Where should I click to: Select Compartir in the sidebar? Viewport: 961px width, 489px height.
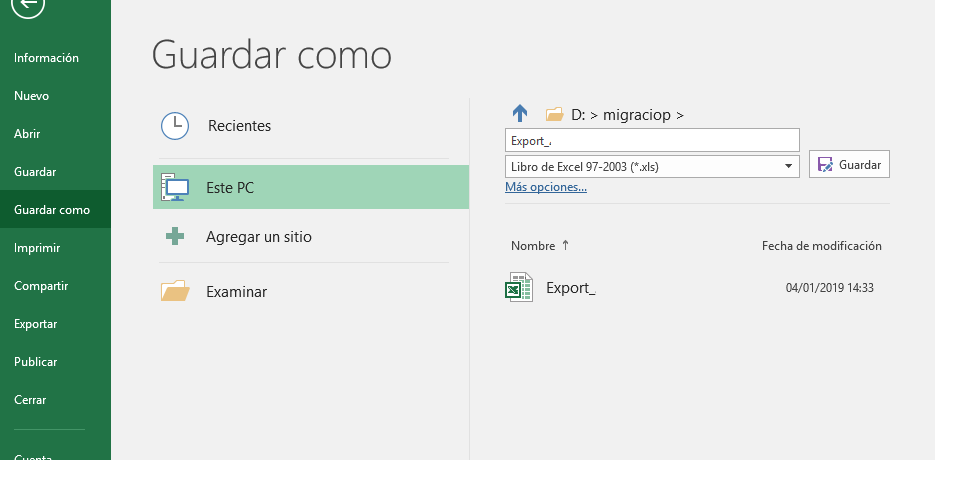tap(41, 286)
